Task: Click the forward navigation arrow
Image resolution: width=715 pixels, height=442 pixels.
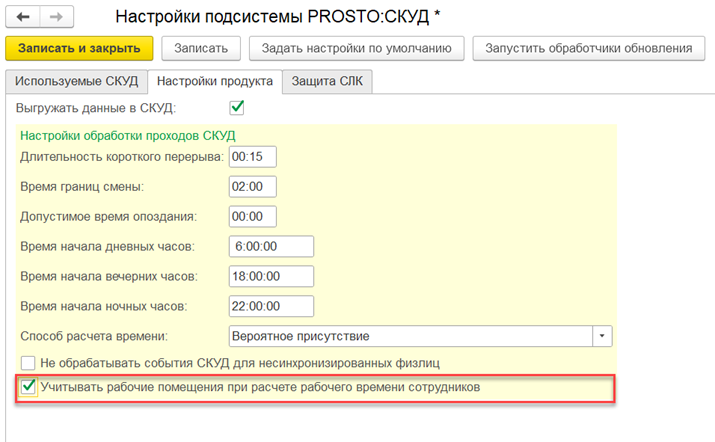Action: [x=56, y=17]
